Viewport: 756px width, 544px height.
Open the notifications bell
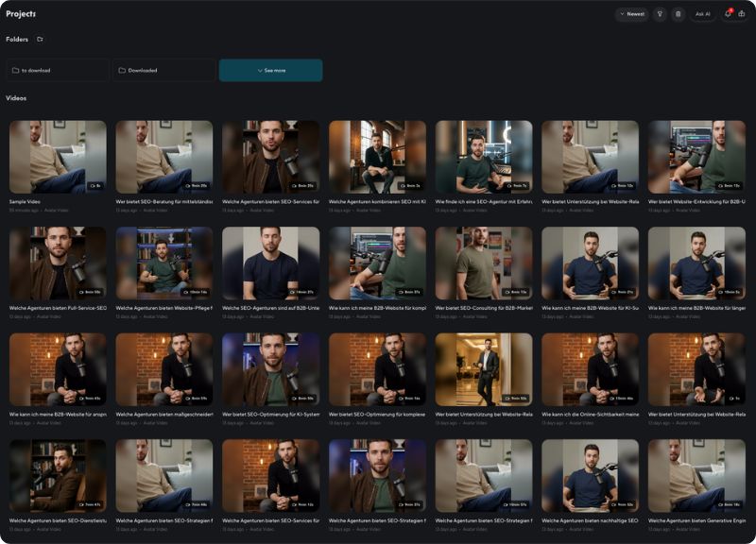(728, 14)
